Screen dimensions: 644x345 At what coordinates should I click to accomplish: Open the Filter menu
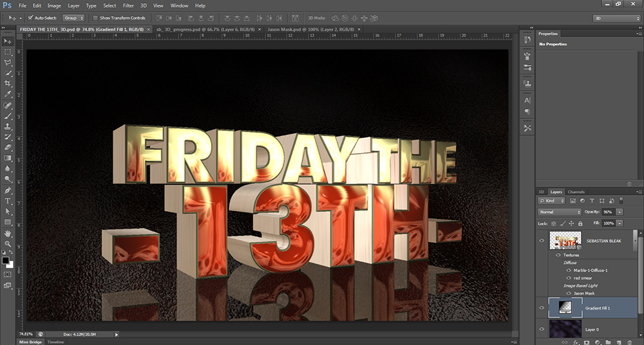pos(129,5)
